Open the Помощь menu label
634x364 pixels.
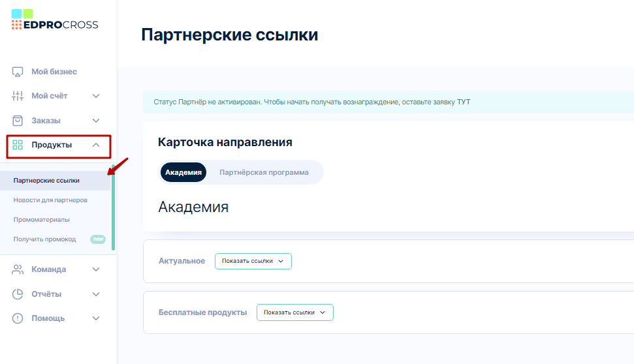[x=48, y=318]
